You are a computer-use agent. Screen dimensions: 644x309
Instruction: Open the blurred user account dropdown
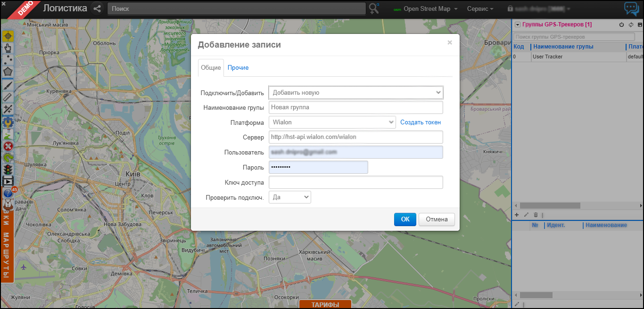pos(539,8)
